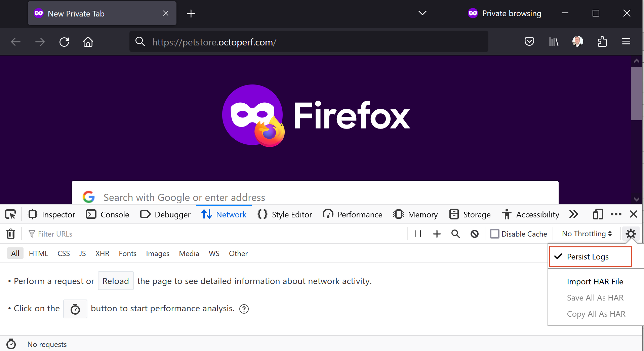Filter requests by HTML
Image resolution: width=644 pixels, height=351 pixels.
tap(38, 253)
